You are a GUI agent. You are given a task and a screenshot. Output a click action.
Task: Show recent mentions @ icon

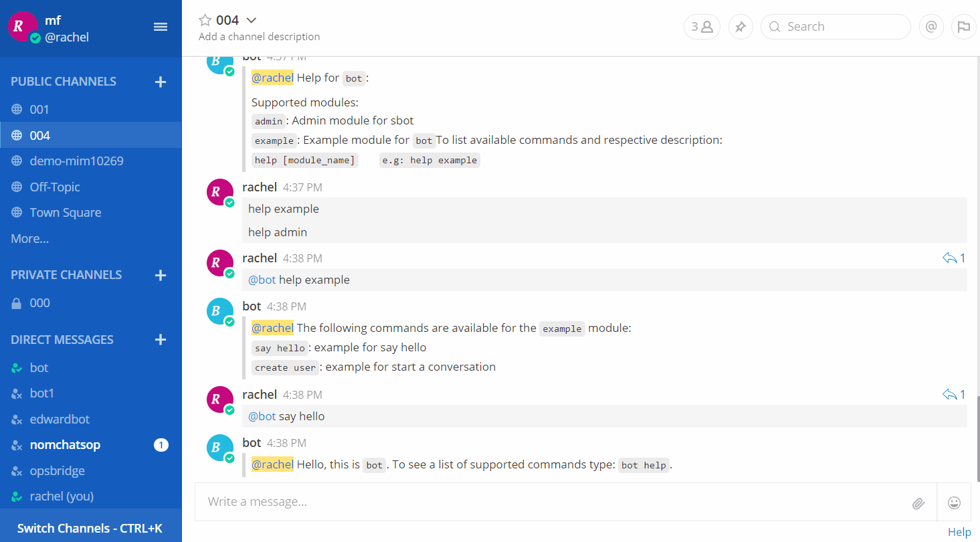931,27
